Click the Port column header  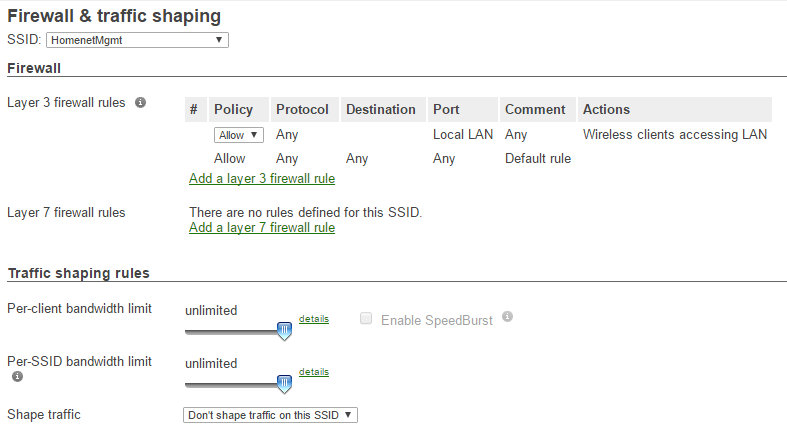pyautogui.click(x=445, y=109)
